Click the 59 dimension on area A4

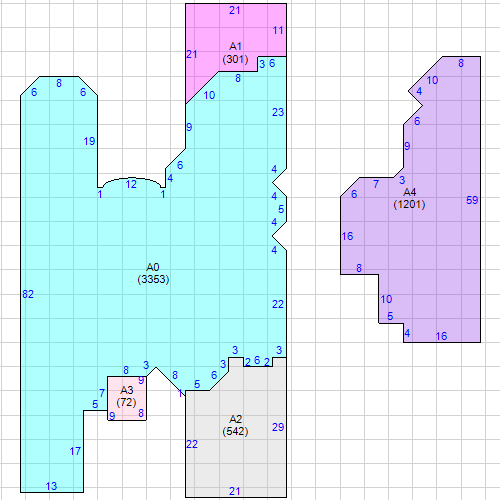coord(472,200)
